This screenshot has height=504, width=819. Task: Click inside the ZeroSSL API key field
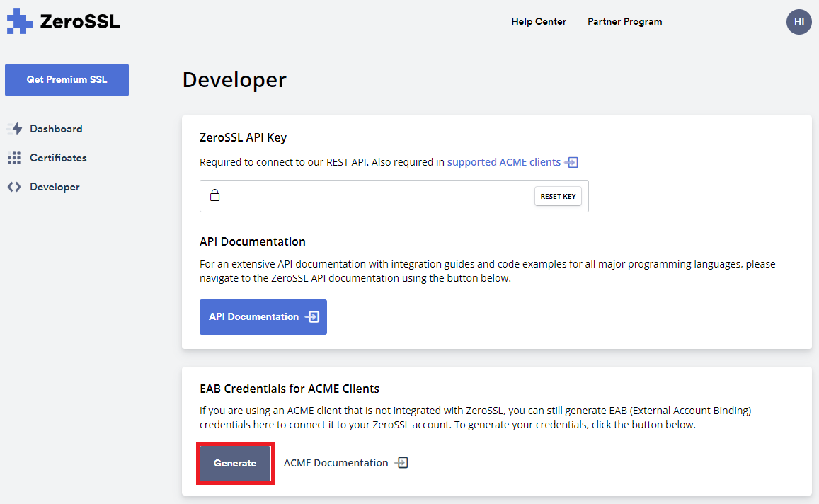(394, 196)
